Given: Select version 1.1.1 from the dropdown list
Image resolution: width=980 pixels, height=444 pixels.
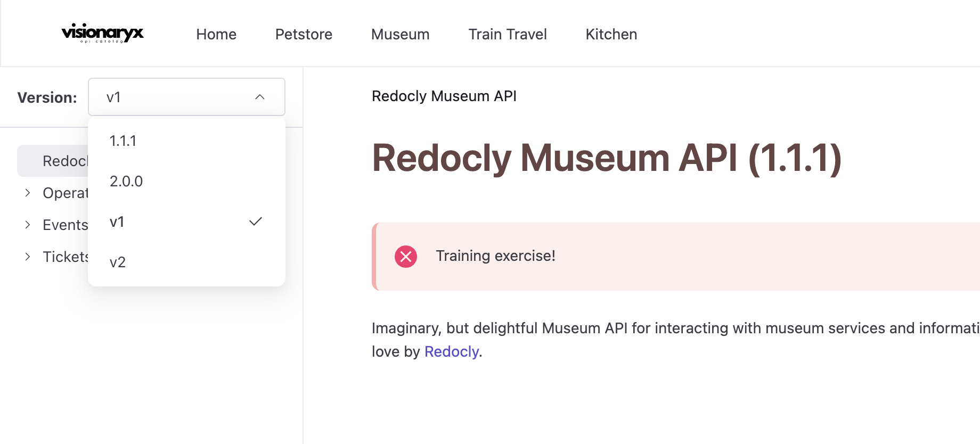Looking at the screenshot, I should (x=123, y=141).
